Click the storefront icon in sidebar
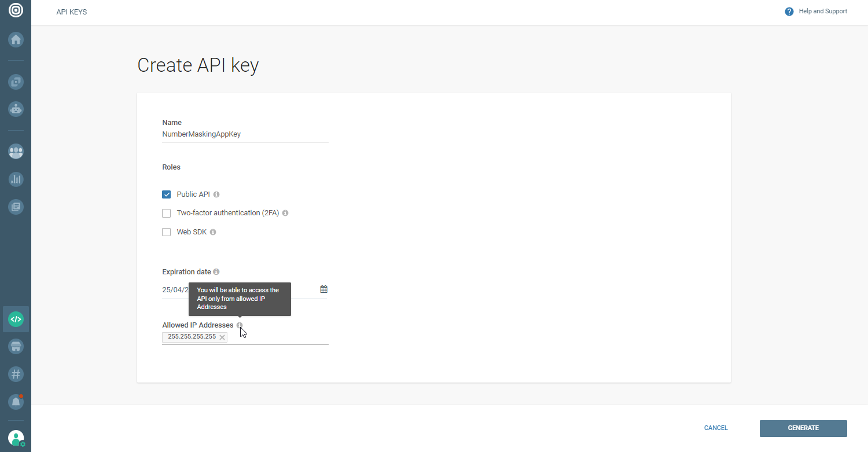The height and width of the screenshot is (452, 868). [16, 347]
